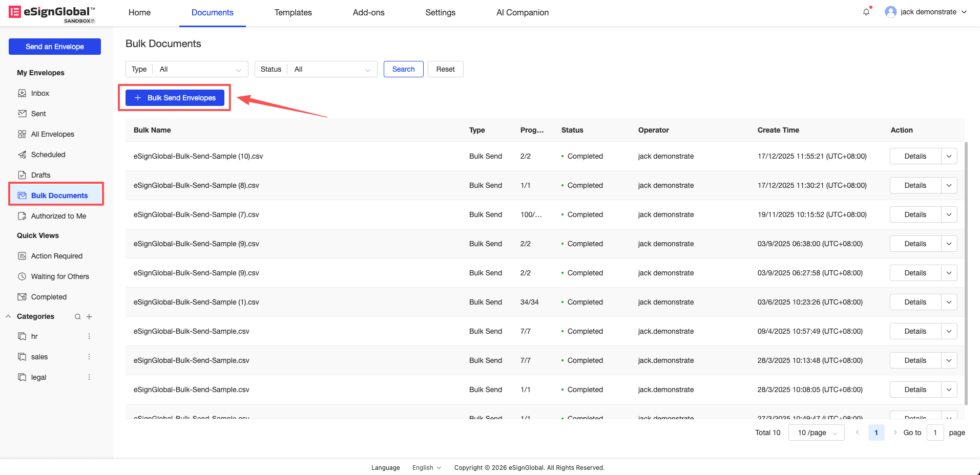Click the Bulk Send Envelopes button
Viewport: 980px width, 475px height.
click(x=175, y=98)
